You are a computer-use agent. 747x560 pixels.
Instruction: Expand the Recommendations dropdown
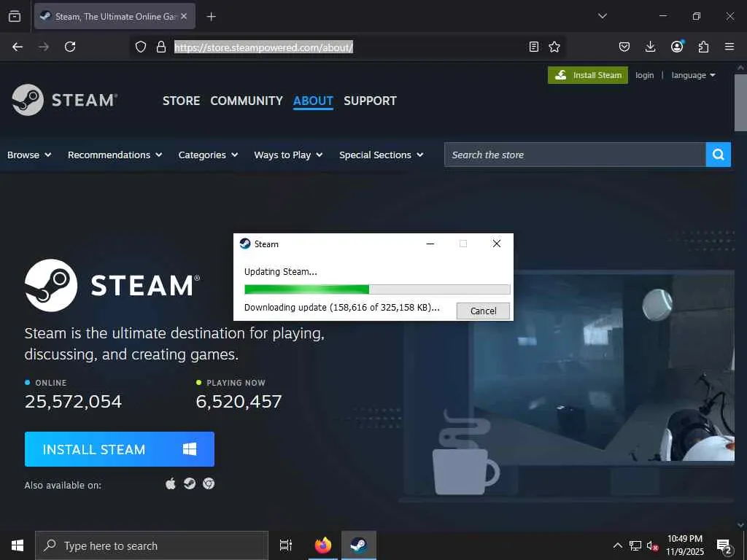point(115,155)
